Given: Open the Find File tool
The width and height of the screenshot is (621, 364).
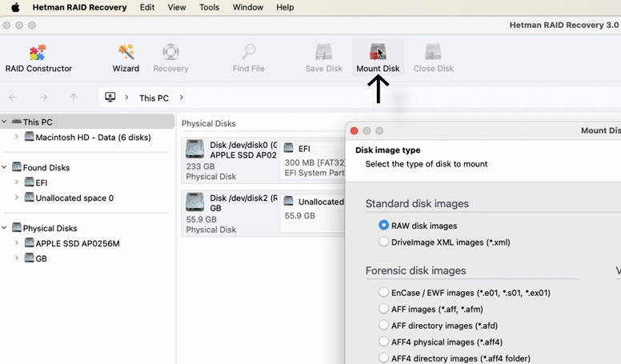Looking at the screenshot, I should (248, 58).
